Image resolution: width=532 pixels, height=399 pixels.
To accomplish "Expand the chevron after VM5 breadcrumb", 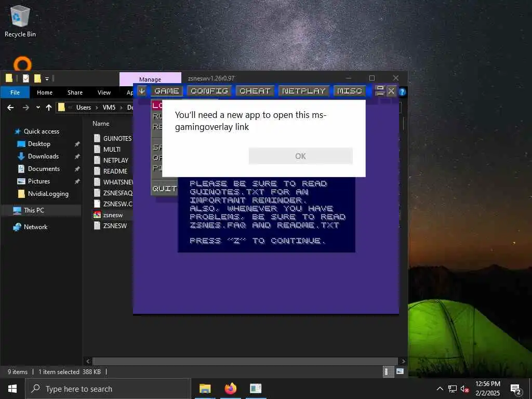I will pyautogui.click(x=121, y=108).
